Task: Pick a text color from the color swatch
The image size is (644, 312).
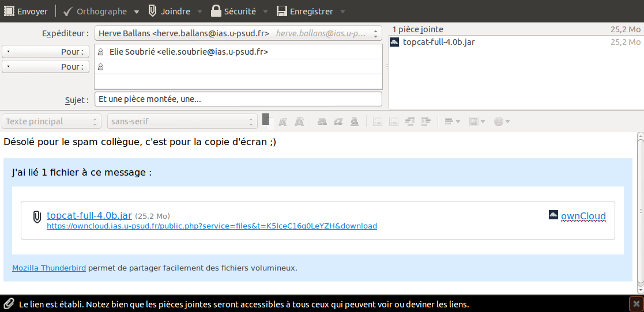Action: (x=266, y=120)
